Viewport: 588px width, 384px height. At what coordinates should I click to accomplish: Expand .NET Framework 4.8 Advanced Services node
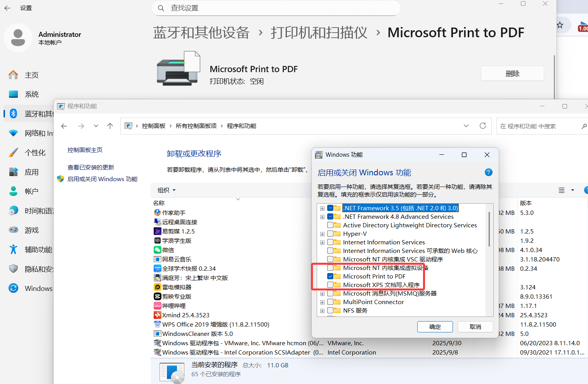tap(322, 217)
